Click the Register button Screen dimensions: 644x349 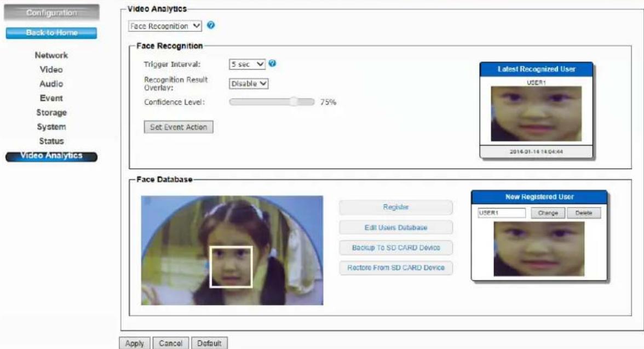point(396,207)
